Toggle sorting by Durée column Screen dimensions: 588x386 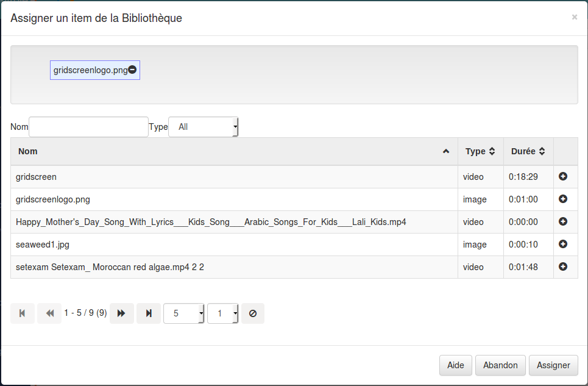coord(528,151)
